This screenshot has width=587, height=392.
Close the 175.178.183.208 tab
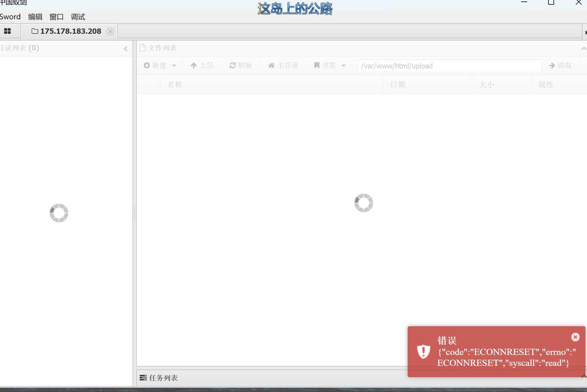click(x=110, y=31)
